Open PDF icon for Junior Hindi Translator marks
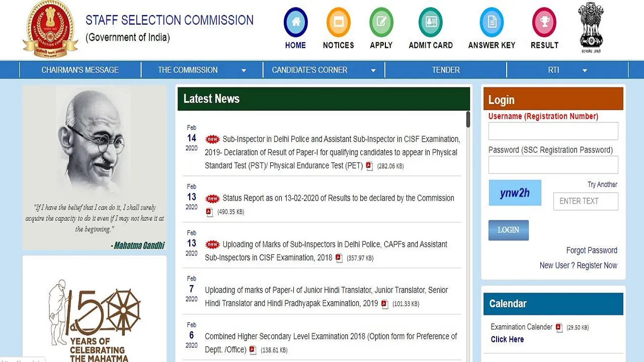 (x=385, y=304)
